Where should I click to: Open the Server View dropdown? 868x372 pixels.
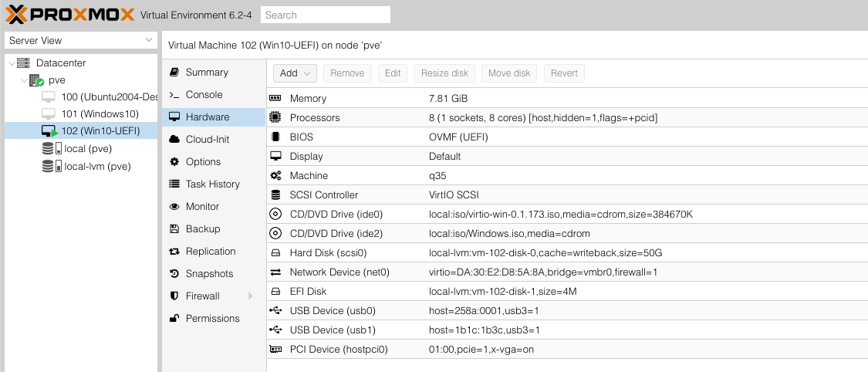click(81, 40)
